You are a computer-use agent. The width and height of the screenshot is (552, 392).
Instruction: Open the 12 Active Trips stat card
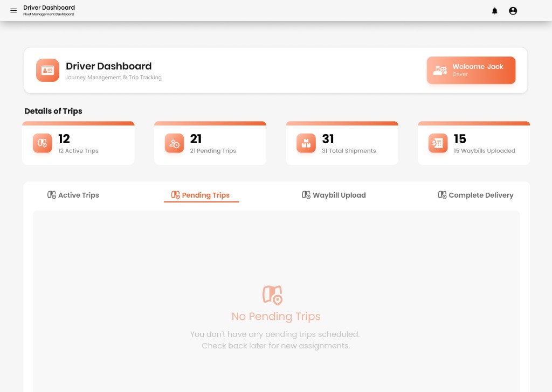click(x=78, y=143)
